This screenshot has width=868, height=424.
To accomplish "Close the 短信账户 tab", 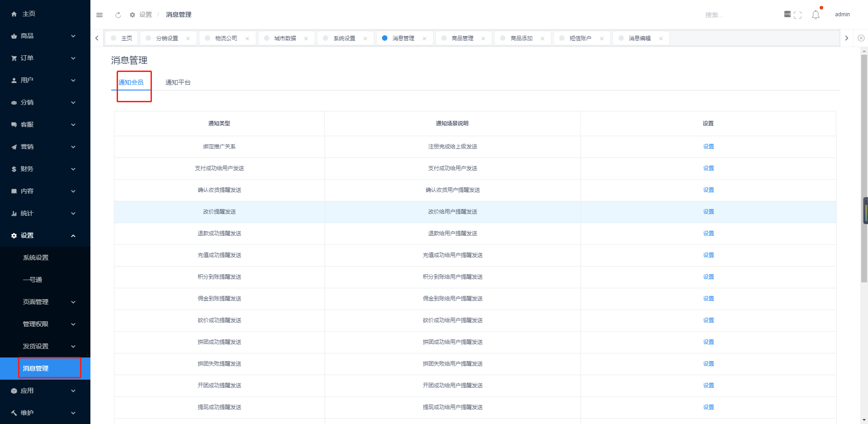I will click(x=602, y=38).
